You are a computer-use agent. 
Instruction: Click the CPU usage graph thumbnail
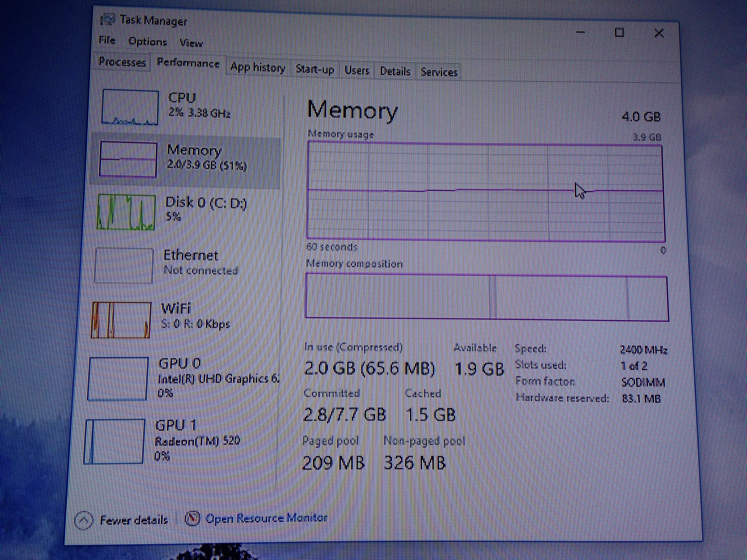130,107
